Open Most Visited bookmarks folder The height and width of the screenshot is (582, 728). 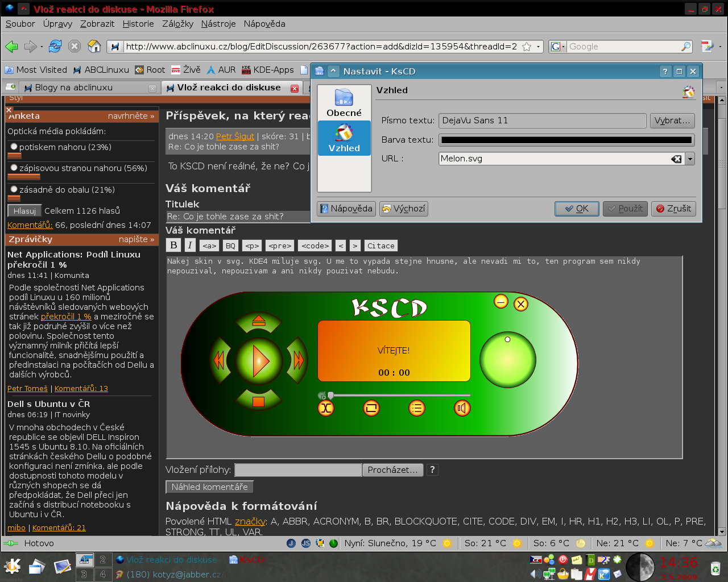[36, 70]
